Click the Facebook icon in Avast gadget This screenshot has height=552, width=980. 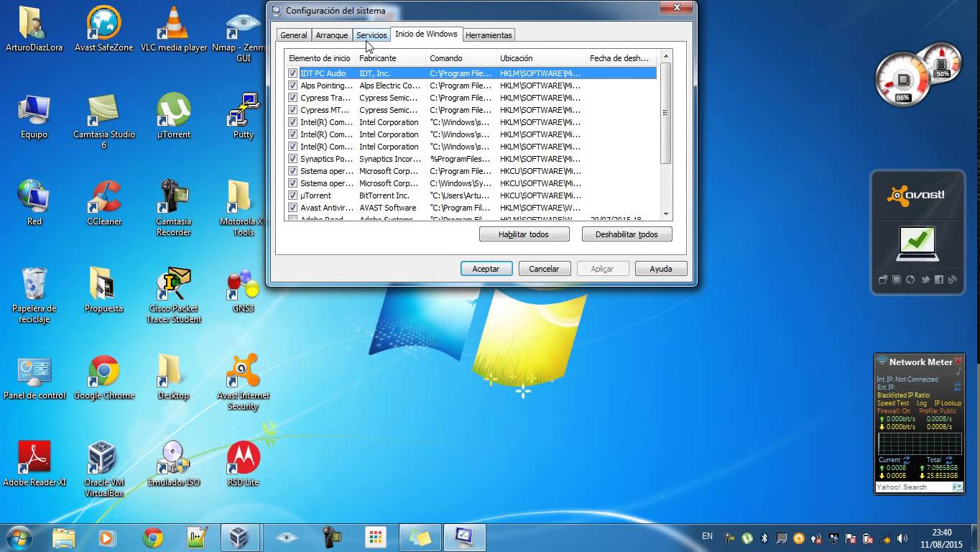click(x=938, y=280)
